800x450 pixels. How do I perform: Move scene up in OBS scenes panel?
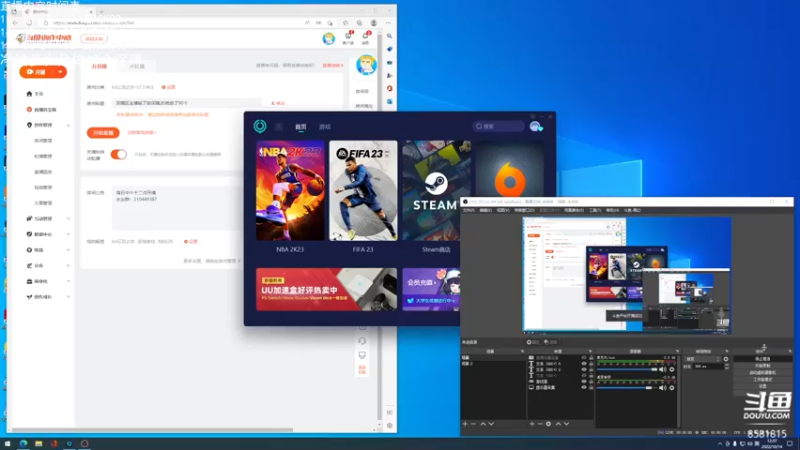click(483, 423)
